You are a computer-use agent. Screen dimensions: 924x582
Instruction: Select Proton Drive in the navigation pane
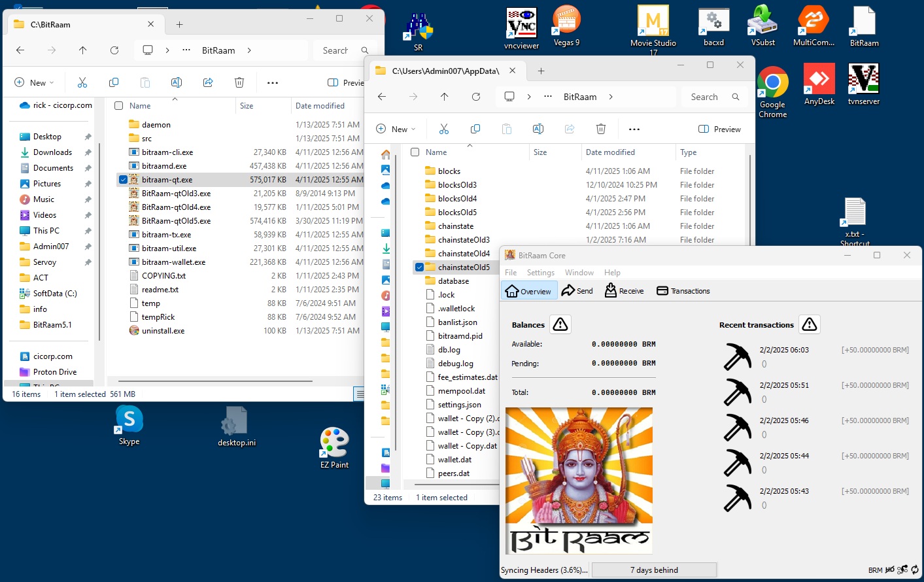coord(55,371)
